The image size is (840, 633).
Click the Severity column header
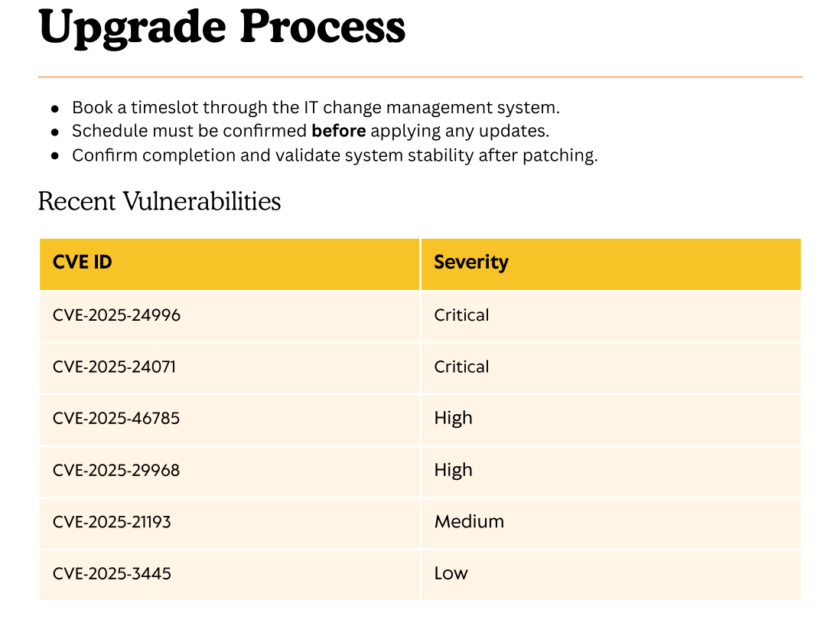click(471, 263)
